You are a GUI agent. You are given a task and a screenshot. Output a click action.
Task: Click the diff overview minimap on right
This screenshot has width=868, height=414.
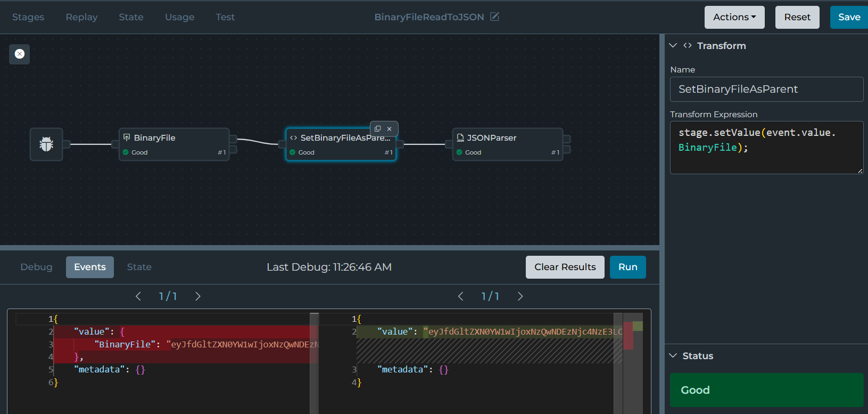(x=633, y=363)
